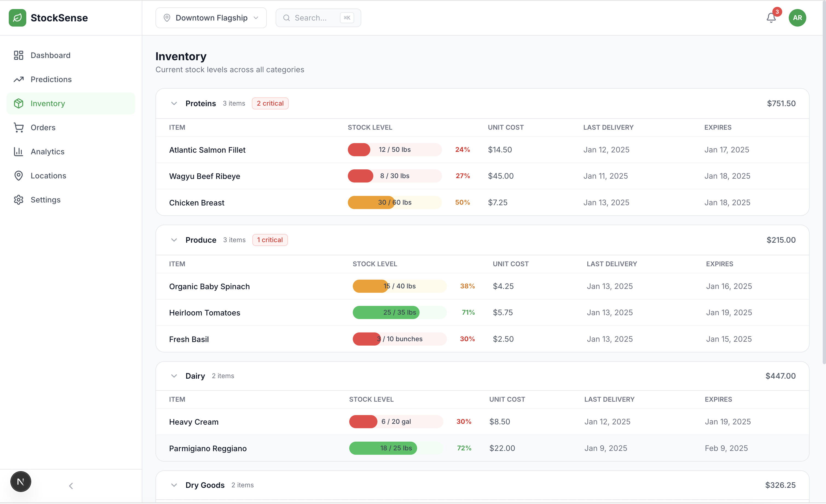Collapse the Dairy category chevron
Screen dimensions: 826x504
point(174,376)
